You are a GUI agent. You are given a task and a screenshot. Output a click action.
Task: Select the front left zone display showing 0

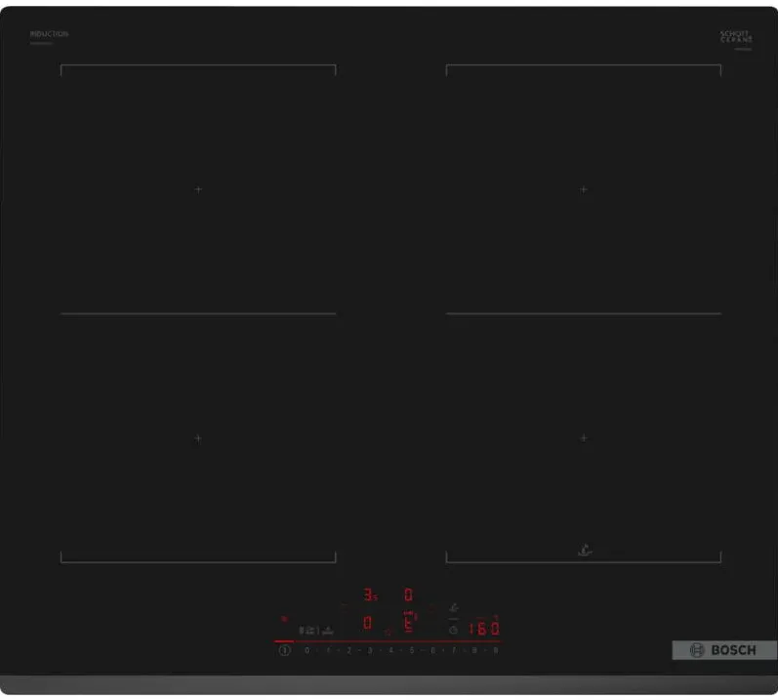click(367, 623)
